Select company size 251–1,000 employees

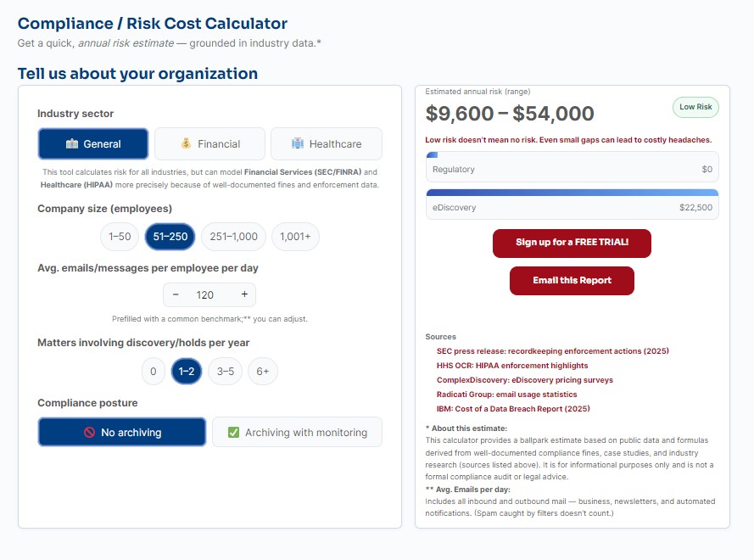point(233,237)
